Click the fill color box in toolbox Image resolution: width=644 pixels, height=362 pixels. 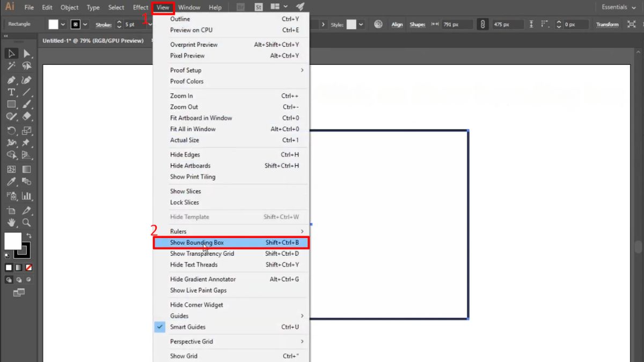12,241
